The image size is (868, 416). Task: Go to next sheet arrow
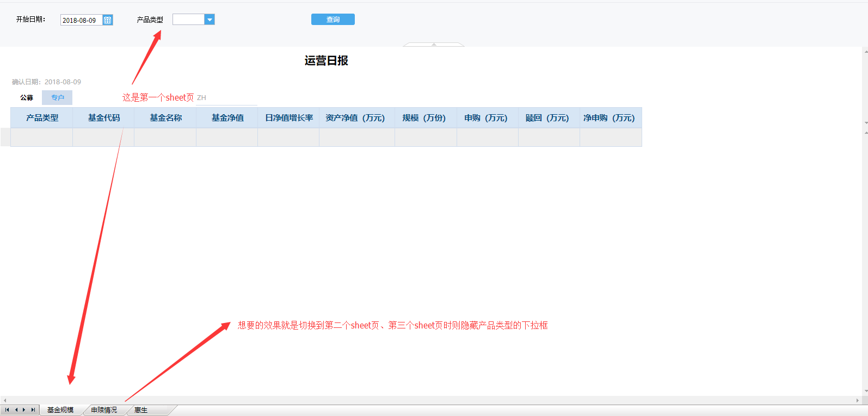coord(24,410)
